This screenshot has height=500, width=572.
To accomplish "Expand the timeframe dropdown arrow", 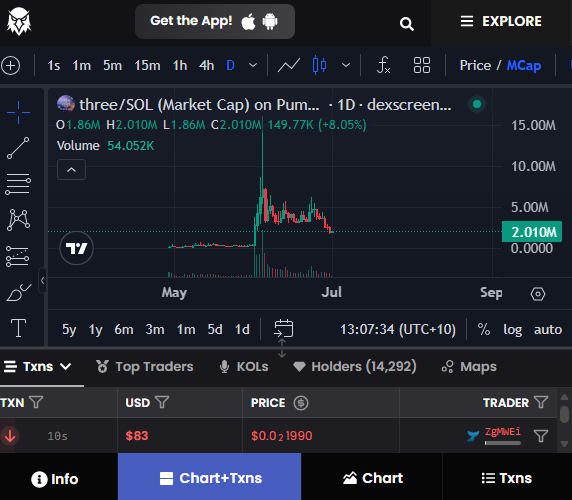I will (253, 66).
